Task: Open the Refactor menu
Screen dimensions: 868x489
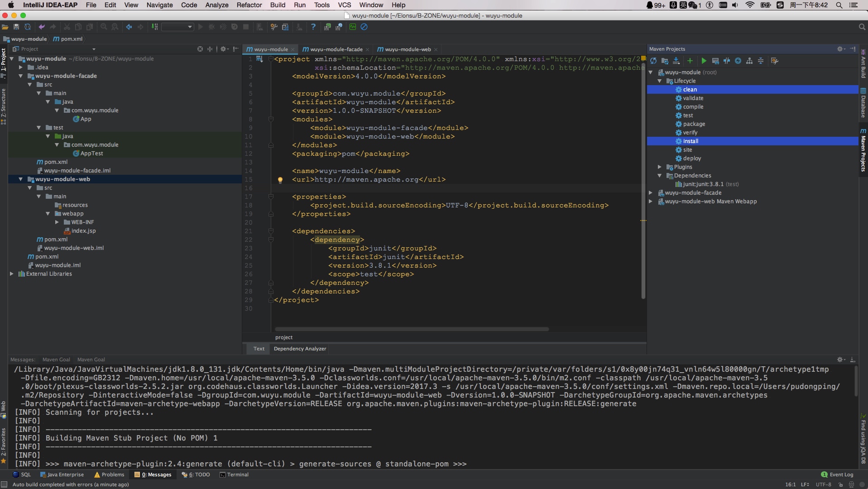Action: pyautogui.click(x=249, y=5)
